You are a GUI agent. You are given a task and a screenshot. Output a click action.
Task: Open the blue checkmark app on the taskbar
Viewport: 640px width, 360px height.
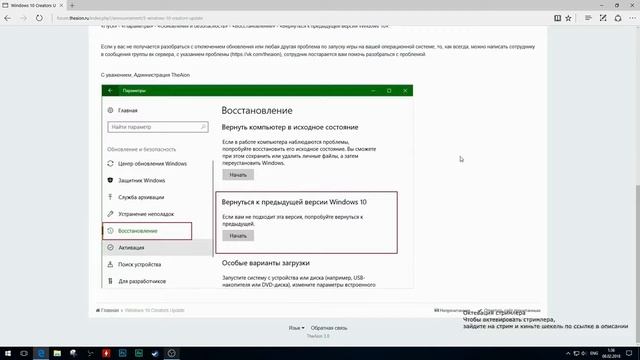(155, 353)
